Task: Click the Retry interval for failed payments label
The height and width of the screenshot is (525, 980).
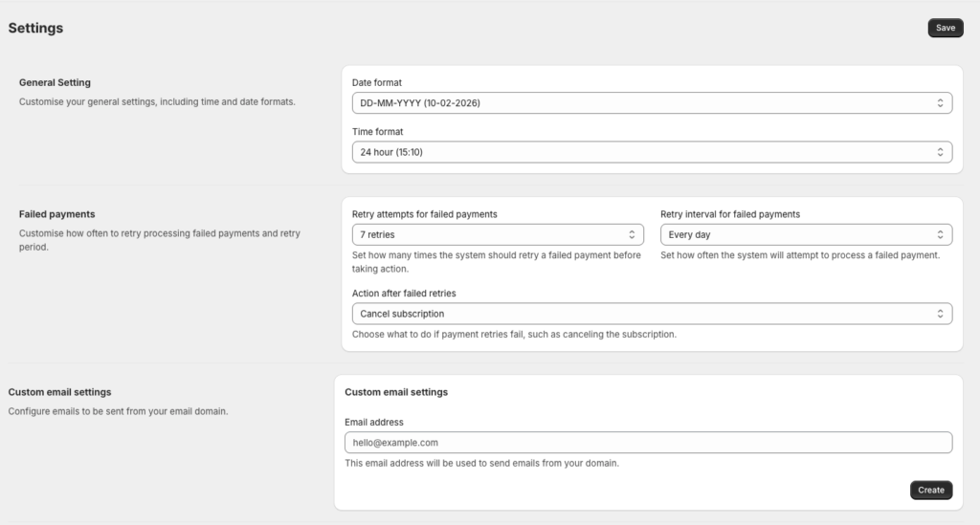Action: click(729, 214)
